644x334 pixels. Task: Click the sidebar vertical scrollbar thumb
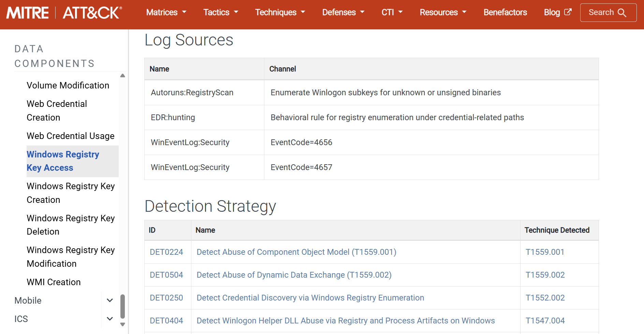click(123, 306)
